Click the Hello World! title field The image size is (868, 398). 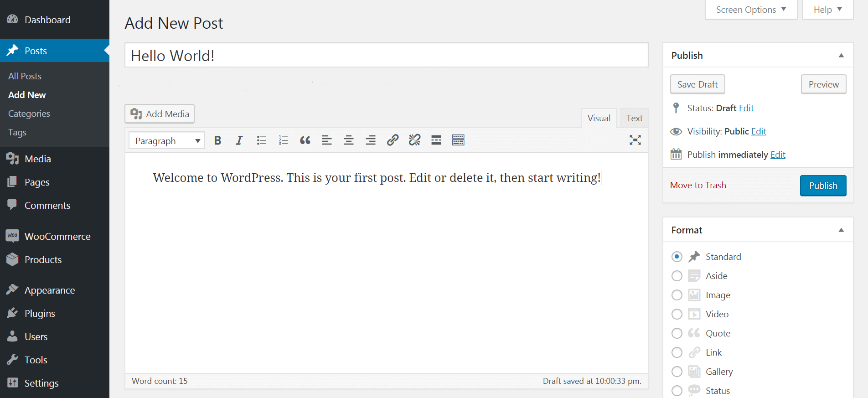click(387, 55)
